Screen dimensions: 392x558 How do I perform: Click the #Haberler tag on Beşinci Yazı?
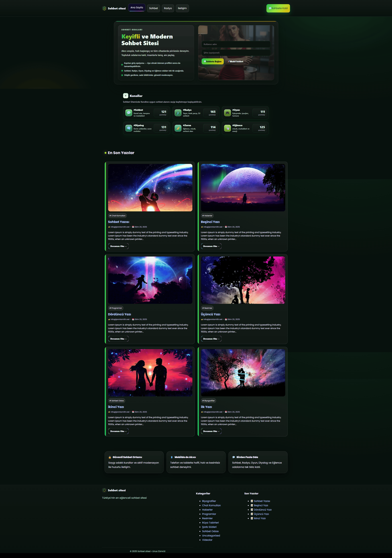point(207,216)
